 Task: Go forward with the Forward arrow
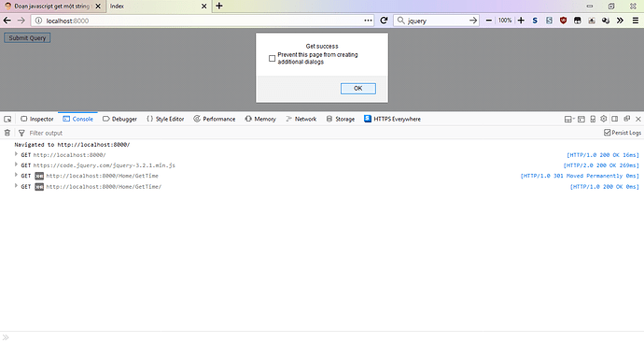[x=21, y=21]
